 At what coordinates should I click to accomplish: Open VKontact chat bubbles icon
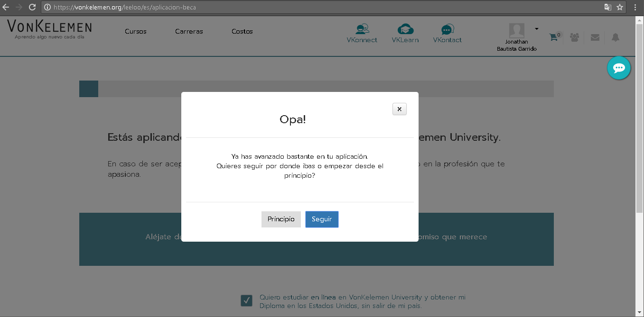447,29
